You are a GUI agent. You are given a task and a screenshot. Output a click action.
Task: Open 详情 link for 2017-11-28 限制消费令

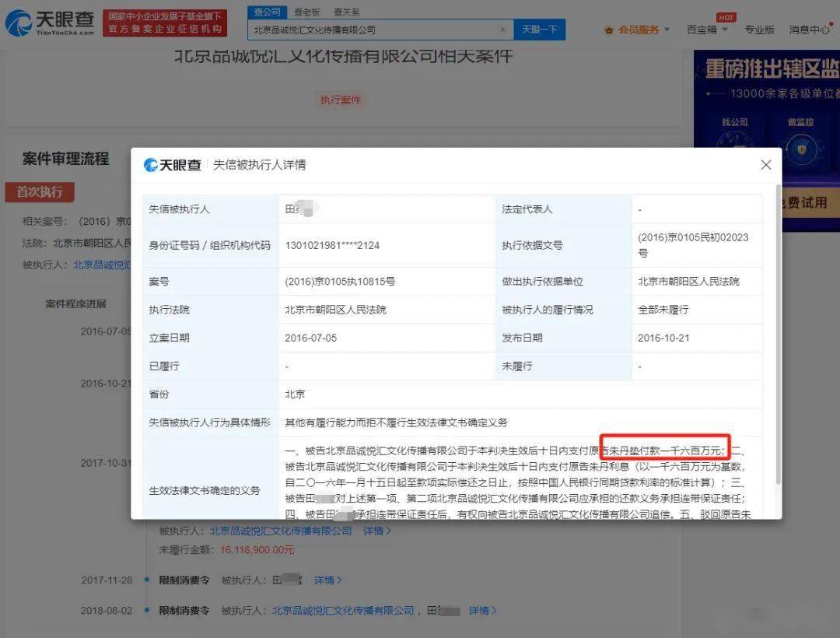coord(327,580)
